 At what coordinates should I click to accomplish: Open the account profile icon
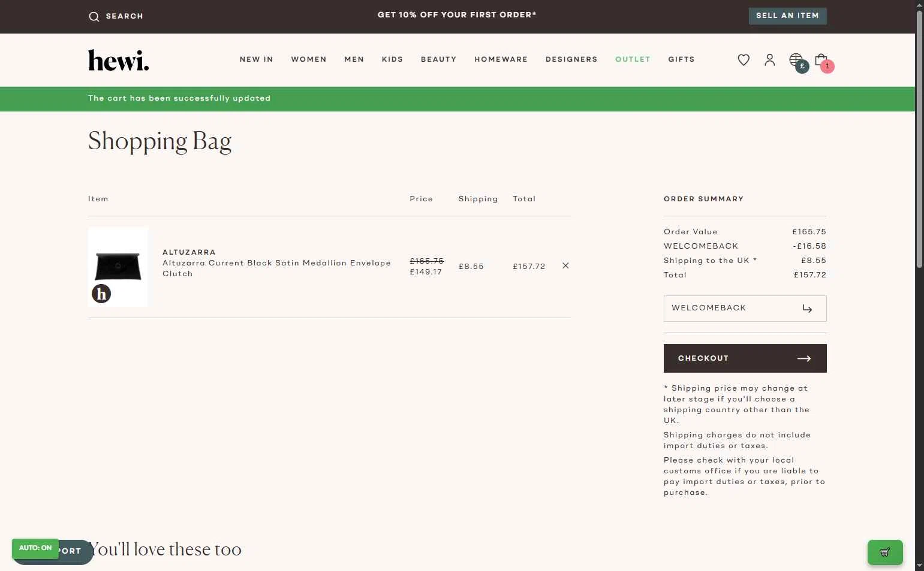coord(770,60)
